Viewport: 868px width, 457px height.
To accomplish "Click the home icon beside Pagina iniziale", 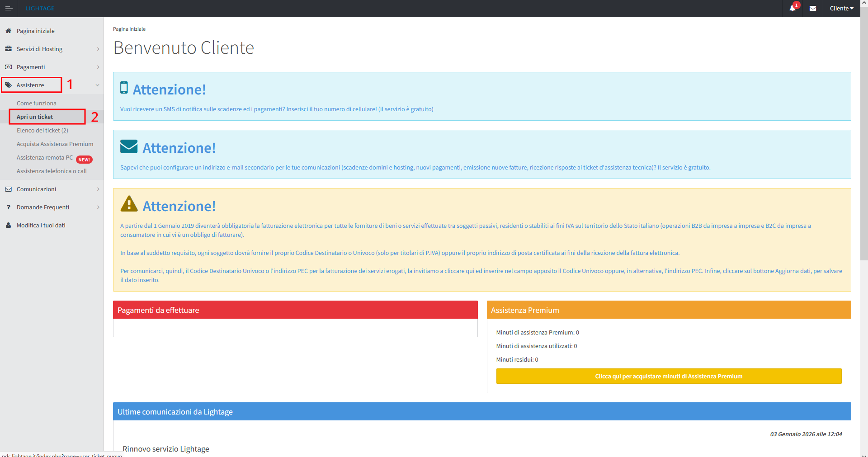I will click(x=8, y=31).
